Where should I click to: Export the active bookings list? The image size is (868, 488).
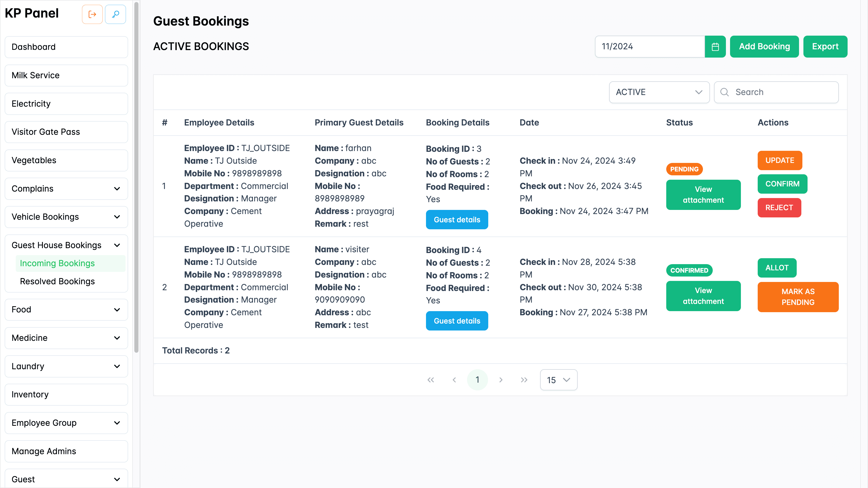coord(825,46)
